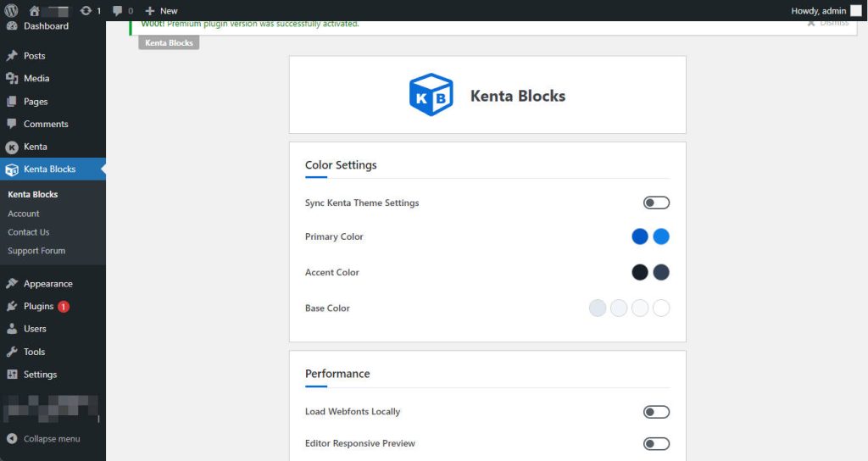Click the Media library icon
This screenshot has height=461, width=868.
tap(12, 79)
